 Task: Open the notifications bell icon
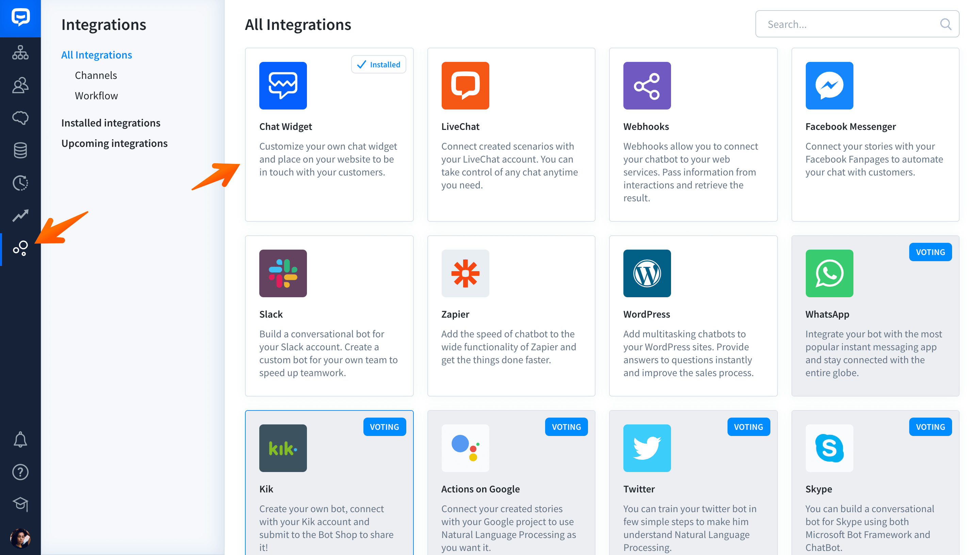tap(20, 439)
